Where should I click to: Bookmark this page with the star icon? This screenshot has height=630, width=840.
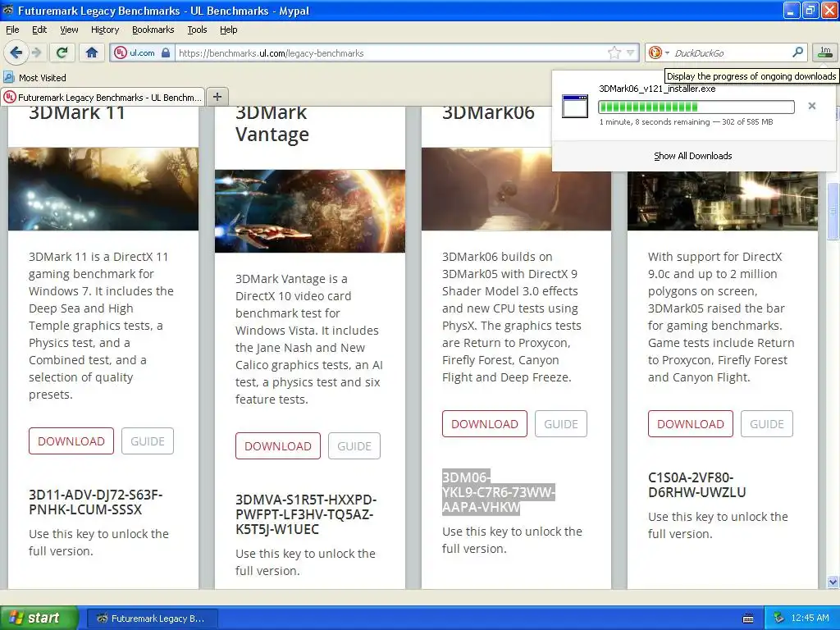(614, 52)
